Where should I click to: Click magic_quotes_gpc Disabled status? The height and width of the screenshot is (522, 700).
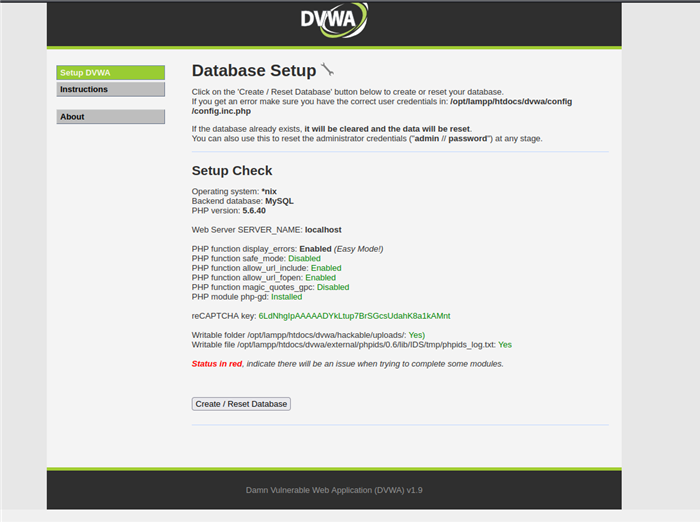point(333,287)
